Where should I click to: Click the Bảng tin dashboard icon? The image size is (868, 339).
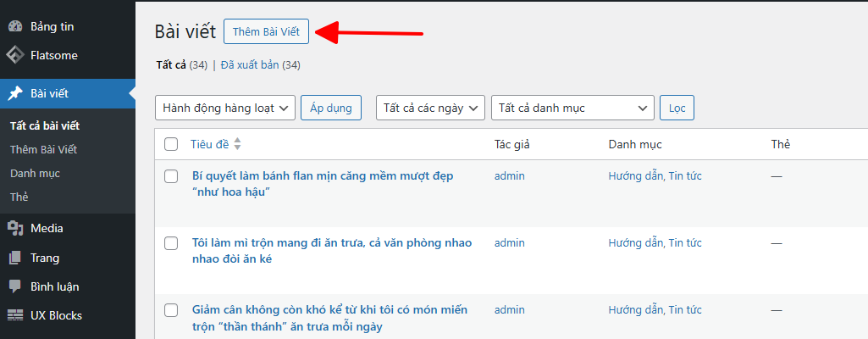pyautogui.click(x=15, y=26)
